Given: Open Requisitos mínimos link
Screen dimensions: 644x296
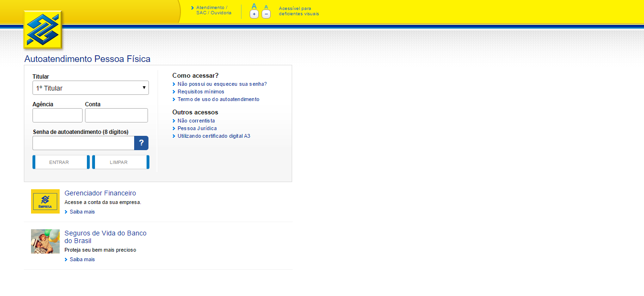Looking at the screenshot, I should click(x=201, y=92).
